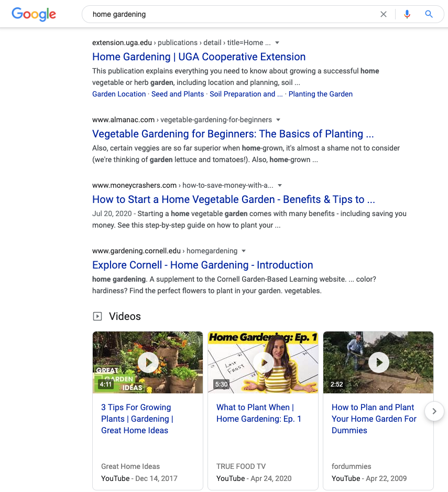448x492 pixels.
Task: Click the www.almanac.com breadcrumb URL
Action: point(182,120)
